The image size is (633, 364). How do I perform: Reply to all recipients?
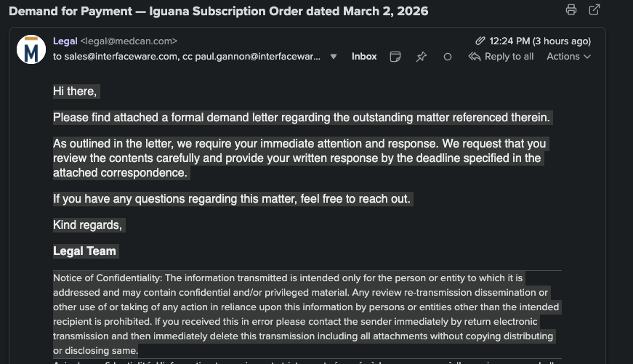[x=501, y=57]
